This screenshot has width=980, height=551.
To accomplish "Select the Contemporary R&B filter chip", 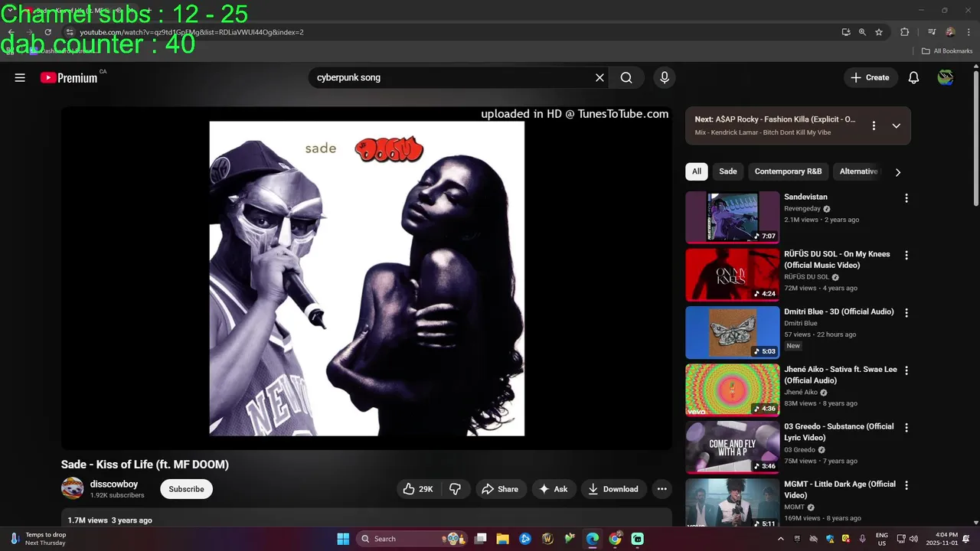I will point(788,171).
